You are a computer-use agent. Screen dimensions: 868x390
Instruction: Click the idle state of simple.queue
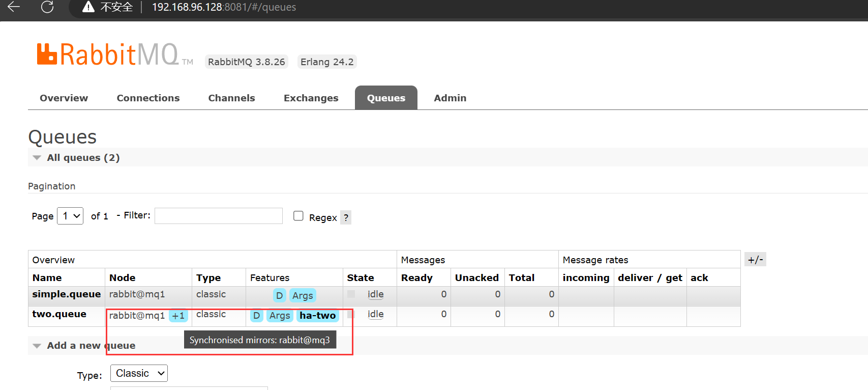point(376,294)
